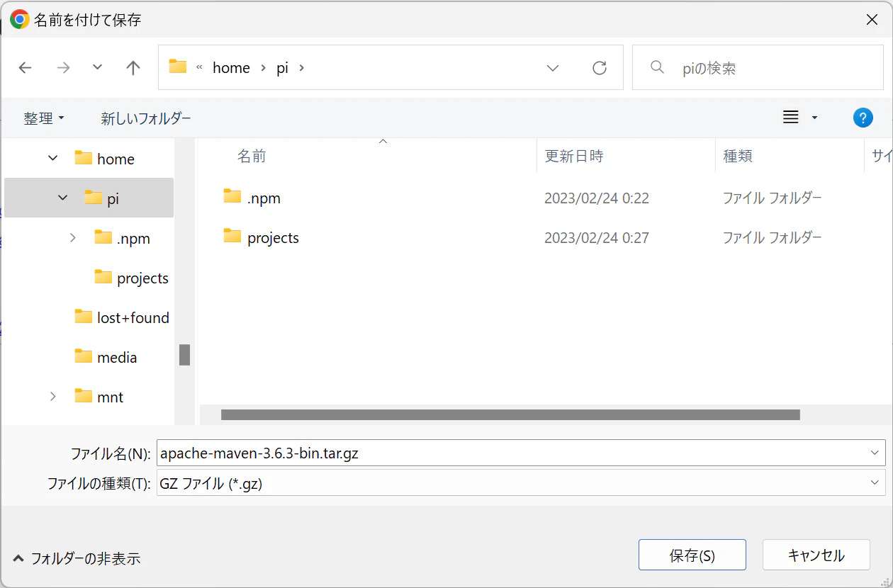Create a folder with 新しいフォルダー
The image size is (893, 588).
pyautogui.click(x=146, y=118)
